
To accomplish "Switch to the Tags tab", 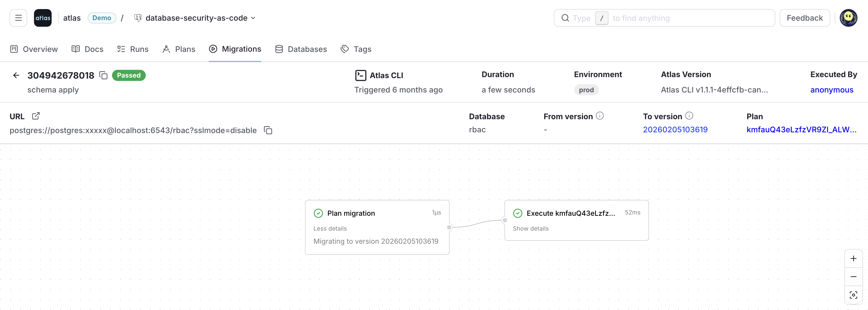I will click(356, 49).
